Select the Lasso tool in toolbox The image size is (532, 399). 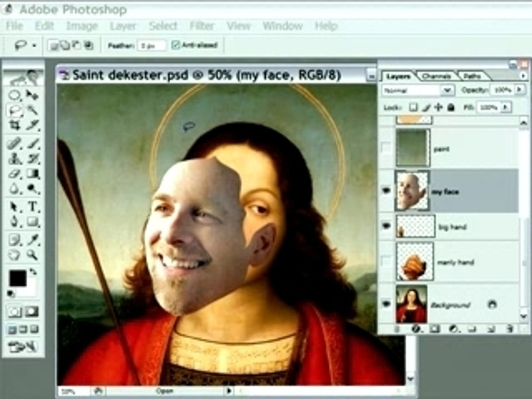coord(15,110)
